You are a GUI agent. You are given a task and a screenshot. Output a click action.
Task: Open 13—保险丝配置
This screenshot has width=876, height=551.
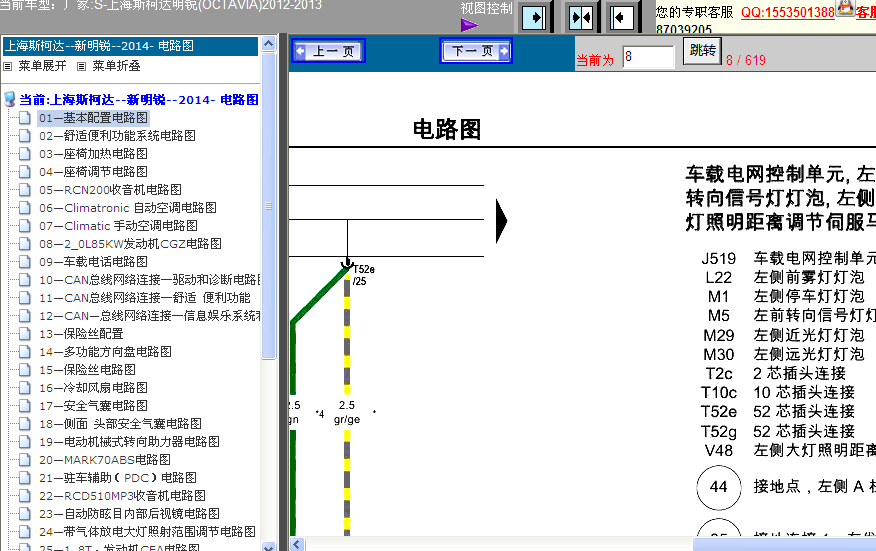coord(81,334)
